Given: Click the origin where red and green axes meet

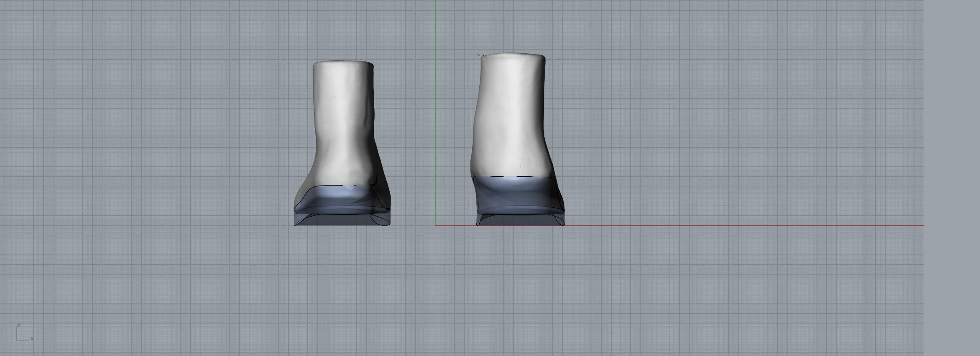Looking at the screenshot, I should [435, 226].
